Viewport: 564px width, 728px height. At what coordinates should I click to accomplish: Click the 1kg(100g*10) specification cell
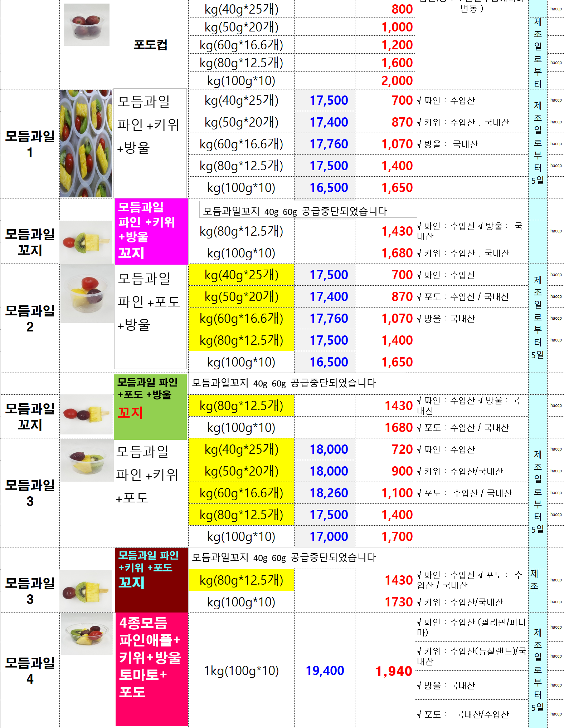[x=241, y=670]
